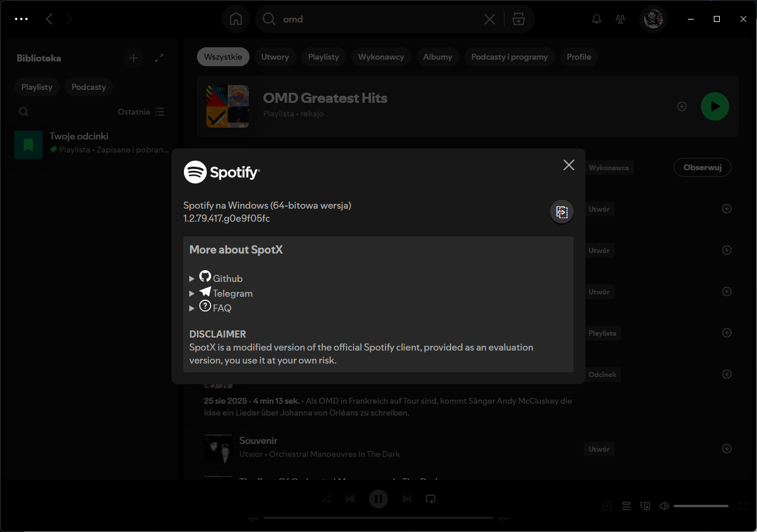This screenshot has height=532, width=757.
Task: Open the profile avatar menu
Action: click(654, 19)
